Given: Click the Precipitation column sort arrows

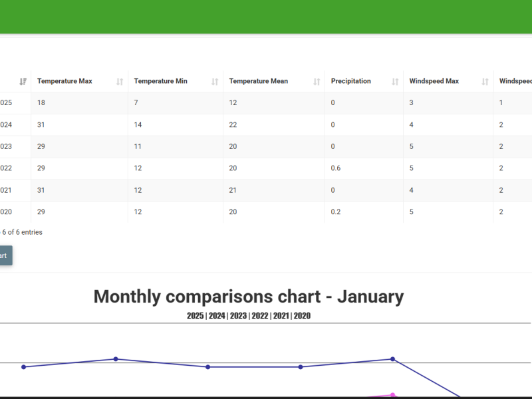Looking at the screenshot, I should 395,82.
